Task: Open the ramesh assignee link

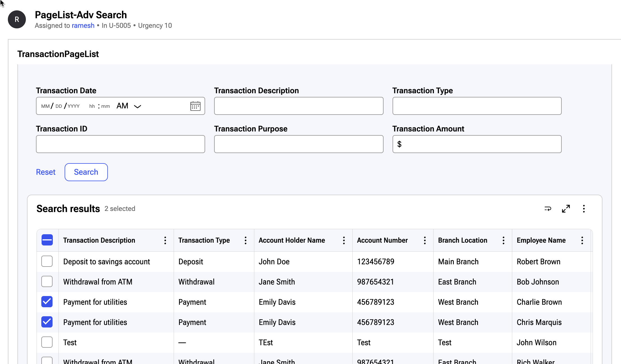Action: [x=83, y=25]
